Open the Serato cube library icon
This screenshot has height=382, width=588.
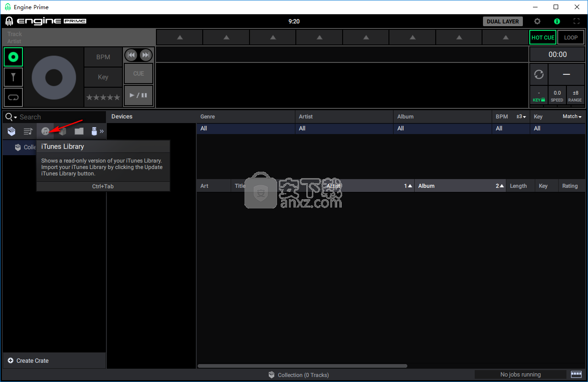(x=62, y=131)
